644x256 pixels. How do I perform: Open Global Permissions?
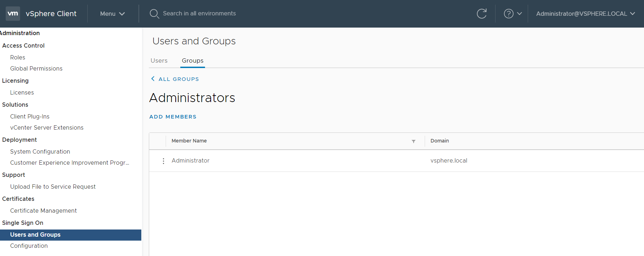tap(36, 68)
